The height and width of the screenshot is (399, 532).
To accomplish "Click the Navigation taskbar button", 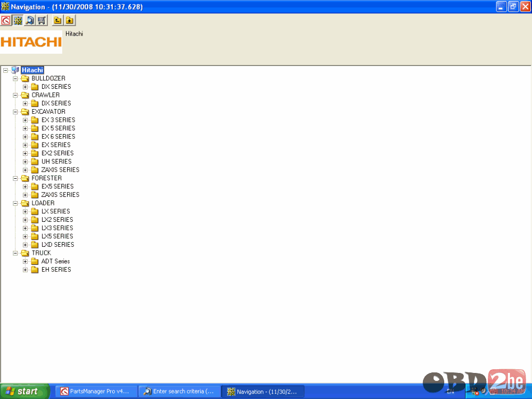I will coord(263,392).
